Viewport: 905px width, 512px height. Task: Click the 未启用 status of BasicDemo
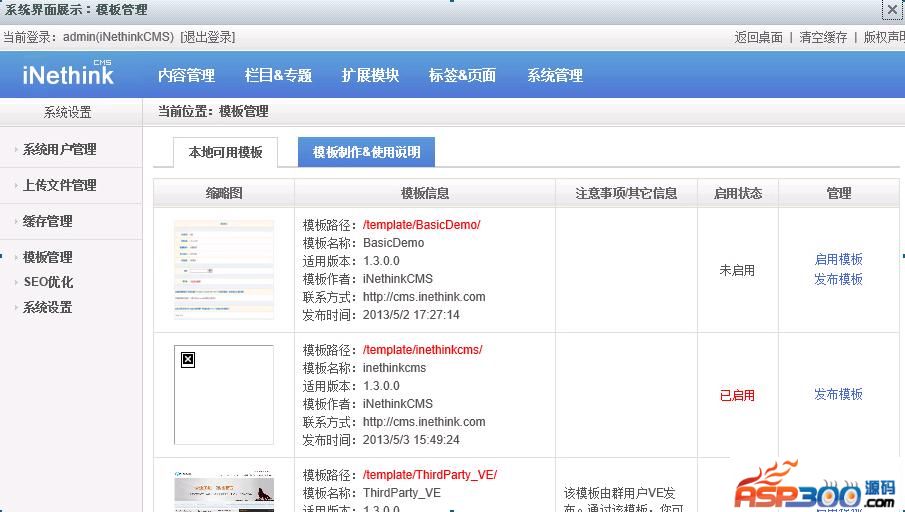click(737, 270)
